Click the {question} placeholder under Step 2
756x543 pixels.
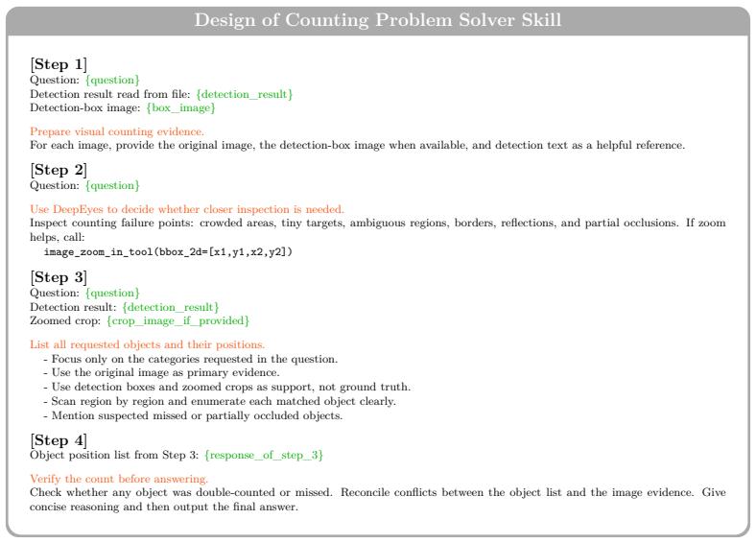pyautogui.click(x=112, y=186)
